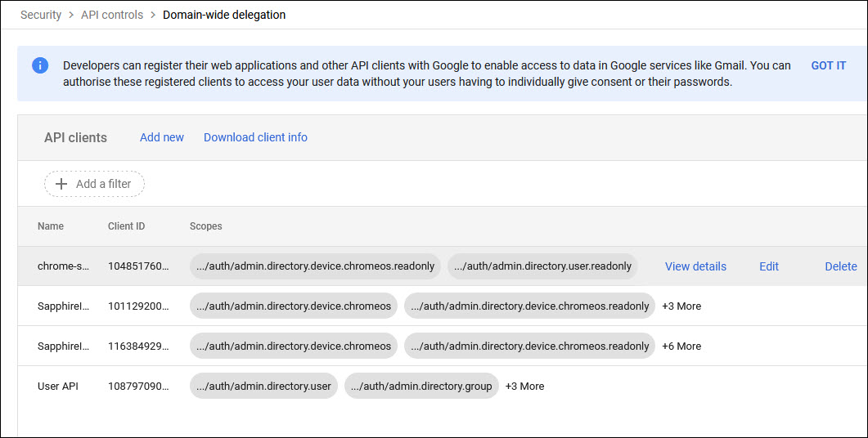
Task: Click the Name column header
Action: [x=51, y=226]
